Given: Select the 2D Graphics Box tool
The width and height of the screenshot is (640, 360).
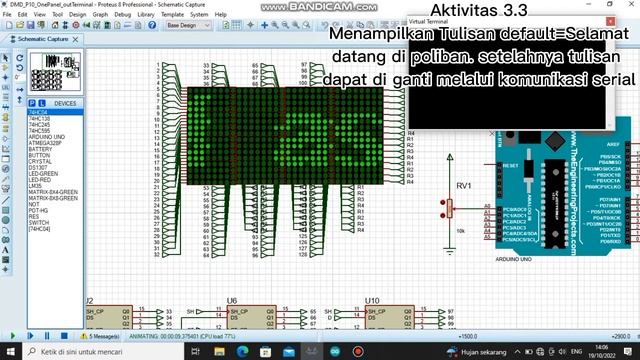Looking at the screenshot, I should [x=5, y=210].
